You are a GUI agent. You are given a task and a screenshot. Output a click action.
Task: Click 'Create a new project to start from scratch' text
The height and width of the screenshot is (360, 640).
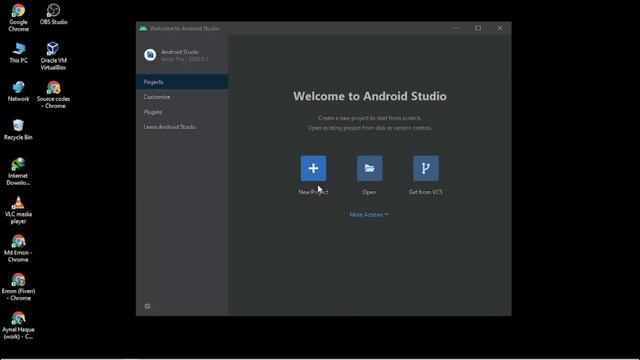pos(370,118)
